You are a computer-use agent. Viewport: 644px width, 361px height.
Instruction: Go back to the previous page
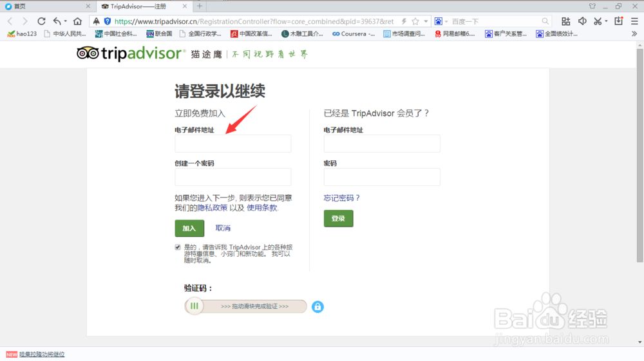(x=10, y=21)
